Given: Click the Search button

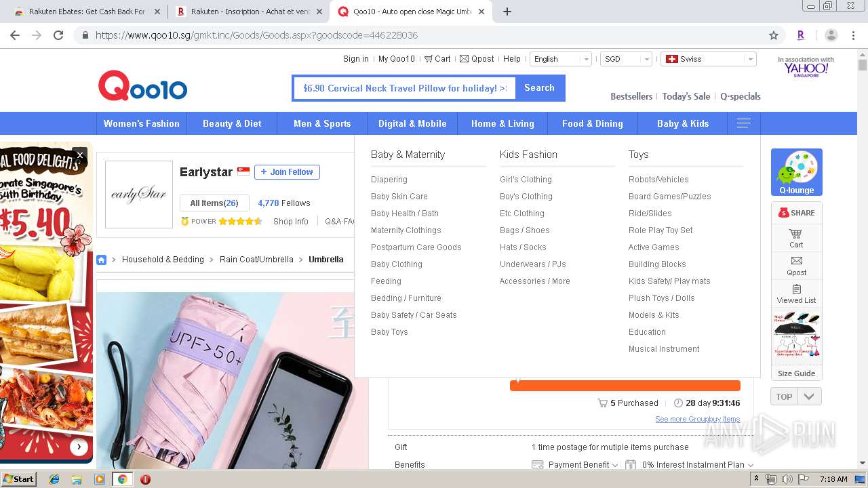Looking at the screenshot, I should 540,88.
